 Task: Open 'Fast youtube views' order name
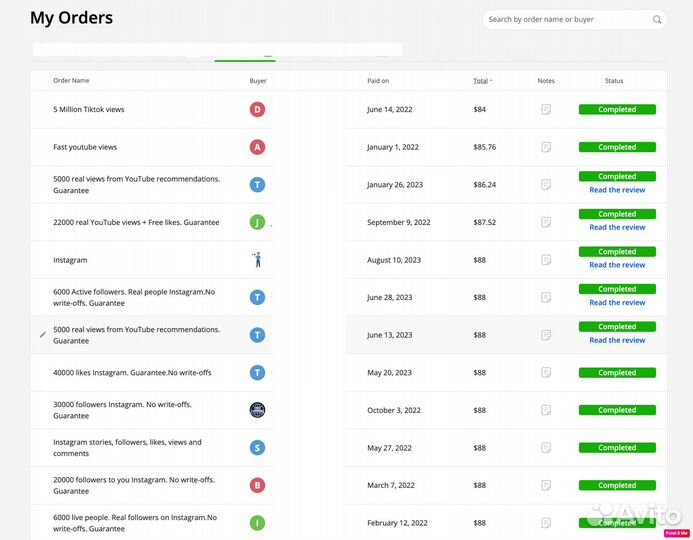click(x=85, y=147)
